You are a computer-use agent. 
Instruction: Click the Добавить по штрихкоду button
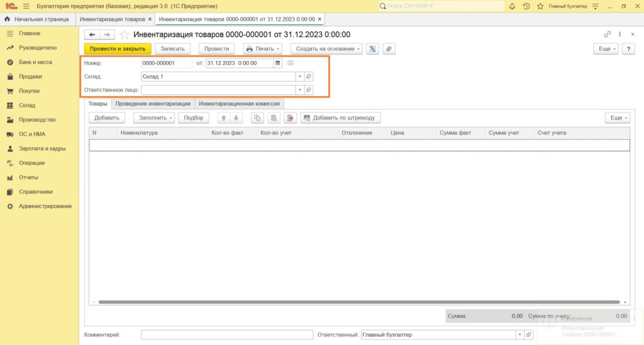pos(340,118)
